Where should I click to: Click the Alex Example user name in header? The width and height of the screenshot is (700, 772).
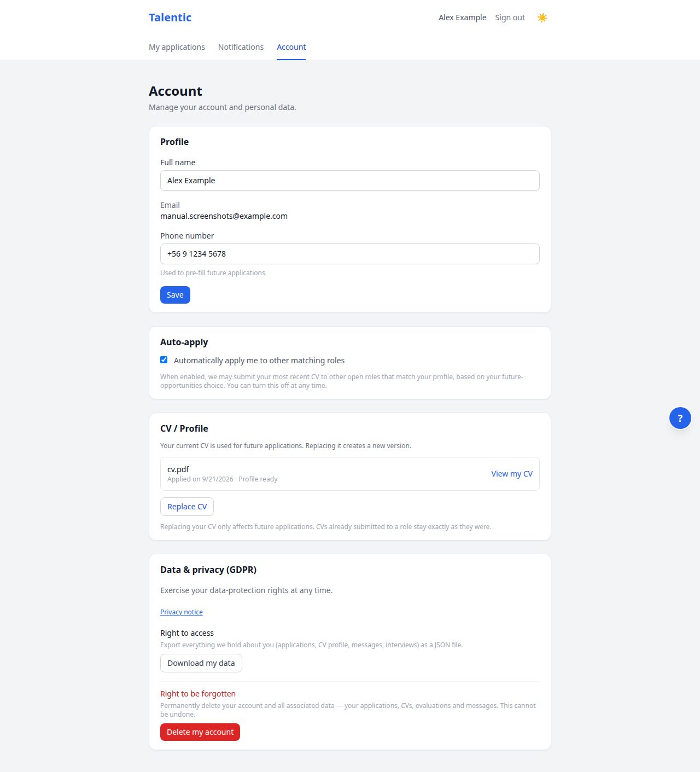(x=462, y=18)
